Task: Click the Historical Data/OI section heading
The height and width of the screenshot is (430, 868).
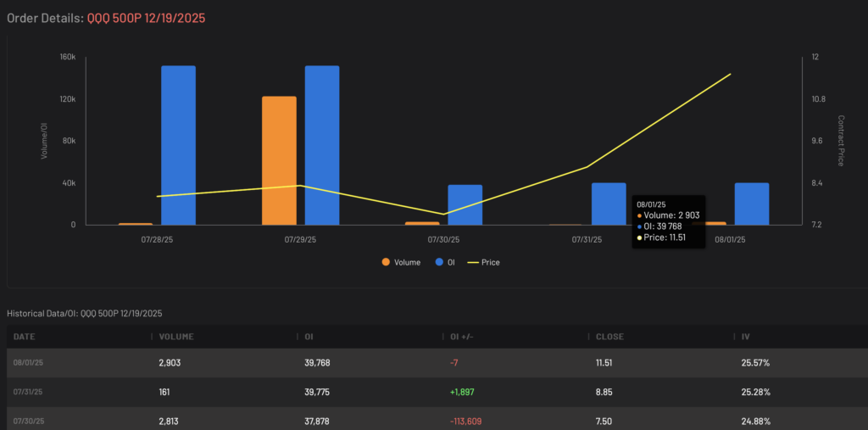Action: click(x=85, y=314)
